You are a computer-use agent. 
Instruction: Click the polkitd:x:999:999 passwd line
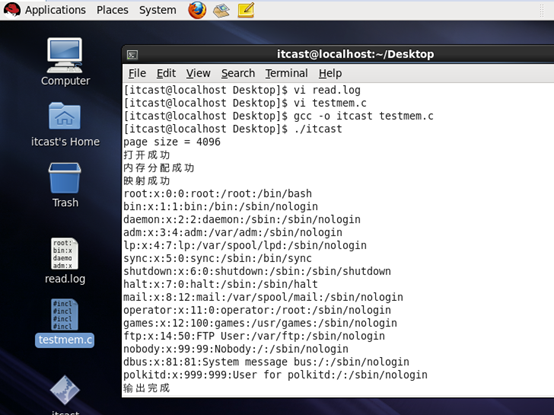tap(276, 375)
